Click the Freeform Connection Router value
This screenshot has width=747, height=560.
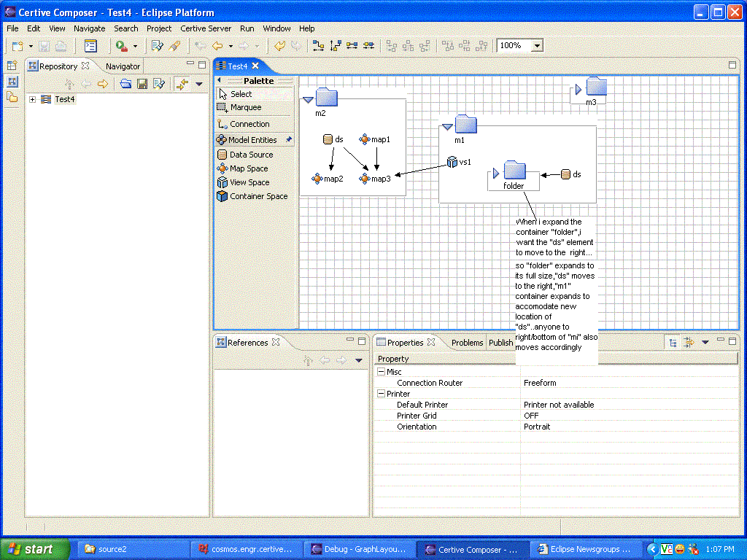coord(540,382)
